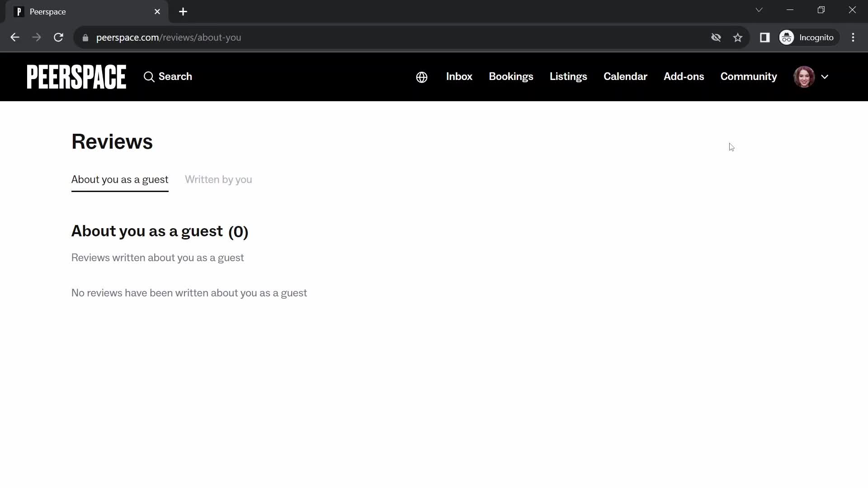Open the Inbox section
868x488 pixels.
460,76
